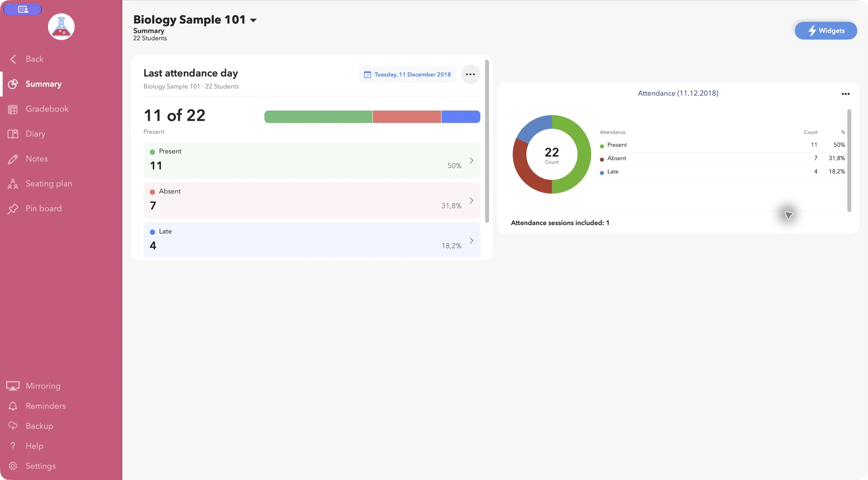The height and width of the screenshot is (480, 868).
Task: Click the red Absent segment of attendance bar
Action: [x=407, y=117]
